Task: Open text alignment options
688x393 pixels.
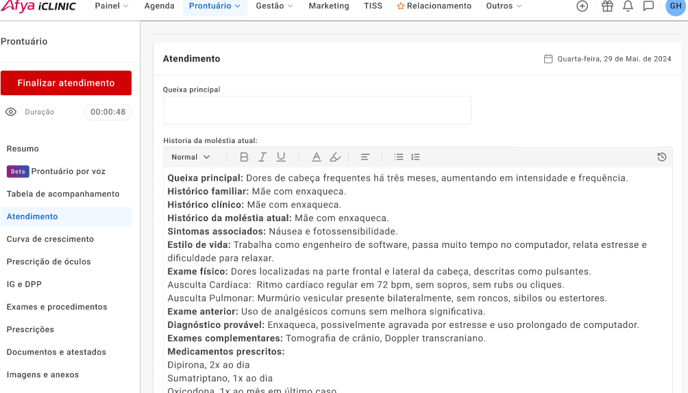Action: click(365, 157)
